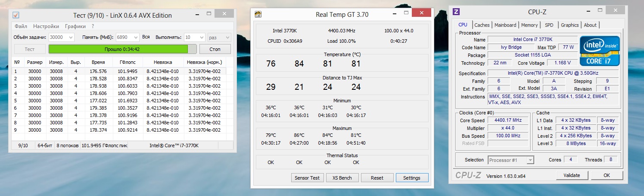644x196 pixels.
Task: Click the Intel Core i7 logo
Action: (600, 50)
